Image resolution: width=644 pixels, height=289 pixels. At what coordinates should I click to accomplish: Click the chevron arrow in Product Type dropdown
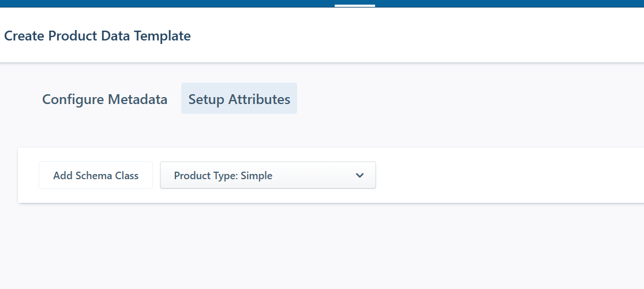coord(360,175)
